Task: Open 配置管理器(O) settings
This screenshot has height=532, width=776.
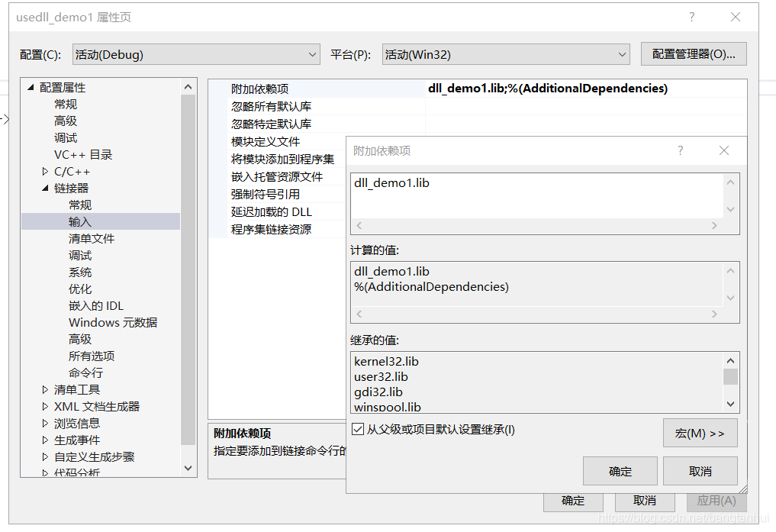Action: point(693,54)
